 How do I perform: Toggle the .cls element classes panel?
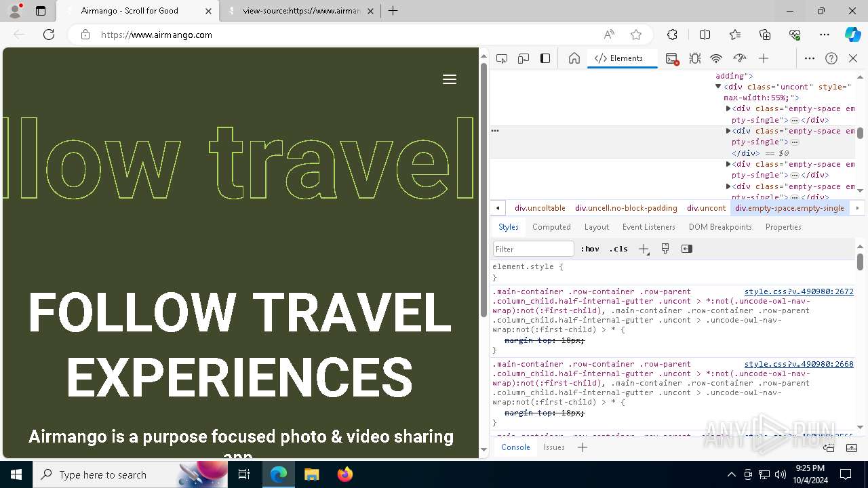(x=618, y=249)
